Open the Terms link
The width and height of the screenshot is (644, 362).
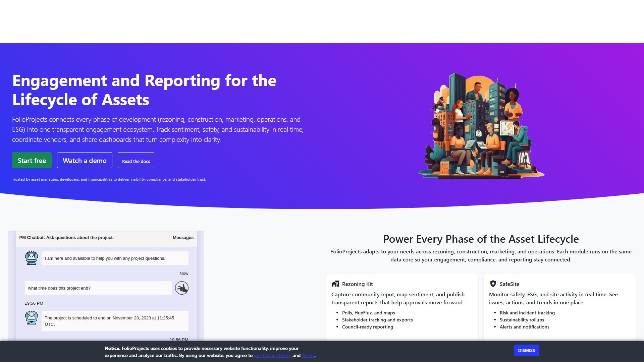[x=308, y=355]
